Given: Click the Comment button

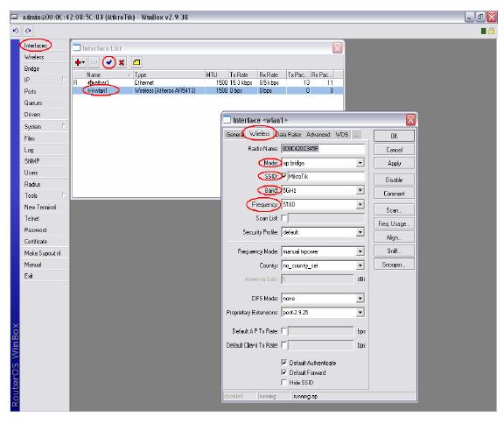Looking at the screenshot, I should 394,194.
